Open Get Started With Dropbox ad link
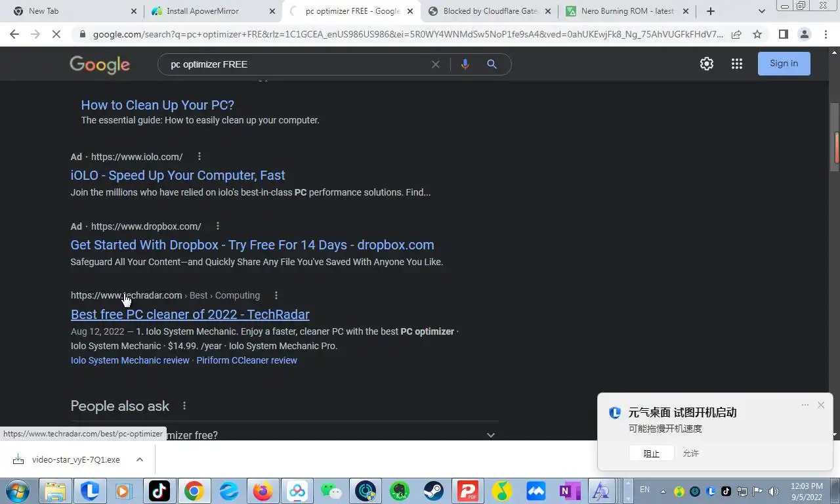840x504 pixels. (252, 245)
